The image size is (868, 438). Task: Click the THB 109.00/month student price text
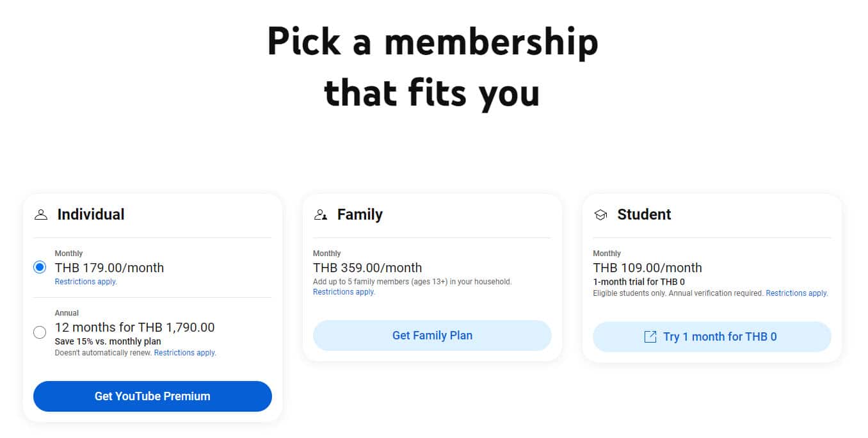click(x=647, y=268)
